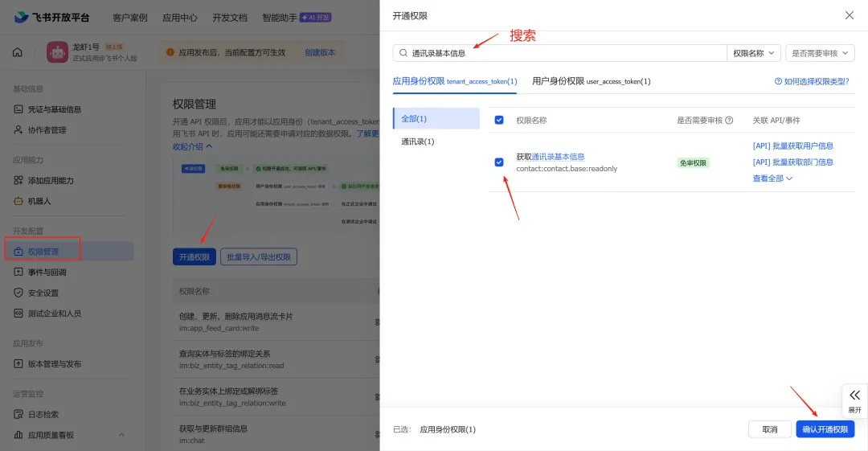Click the 应用质量看板 chart icon
Viewport: 868px width, 451px height.
pyautogui.click(x=18, y=435)
